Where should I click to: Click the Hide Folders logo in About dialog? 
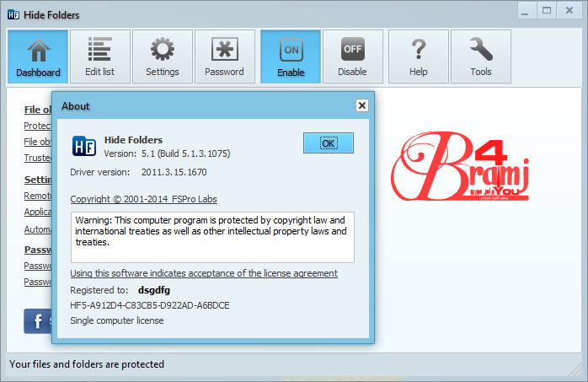pyautogui.click(x=83, y=147)
